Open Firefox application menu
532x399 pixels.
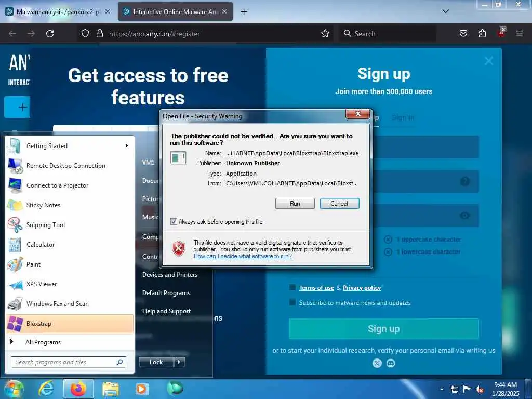(520, 33)
